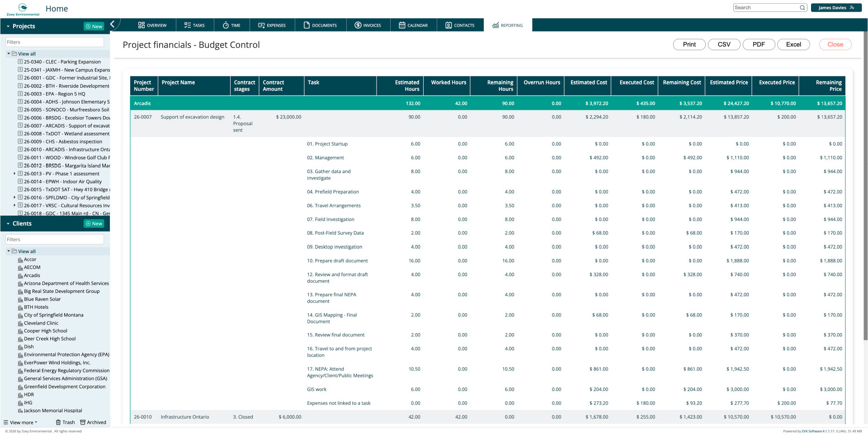The image size is (868, 434).
Task: Close the Budget Control report
Action: pyautogui.click(x=835, y=44)
